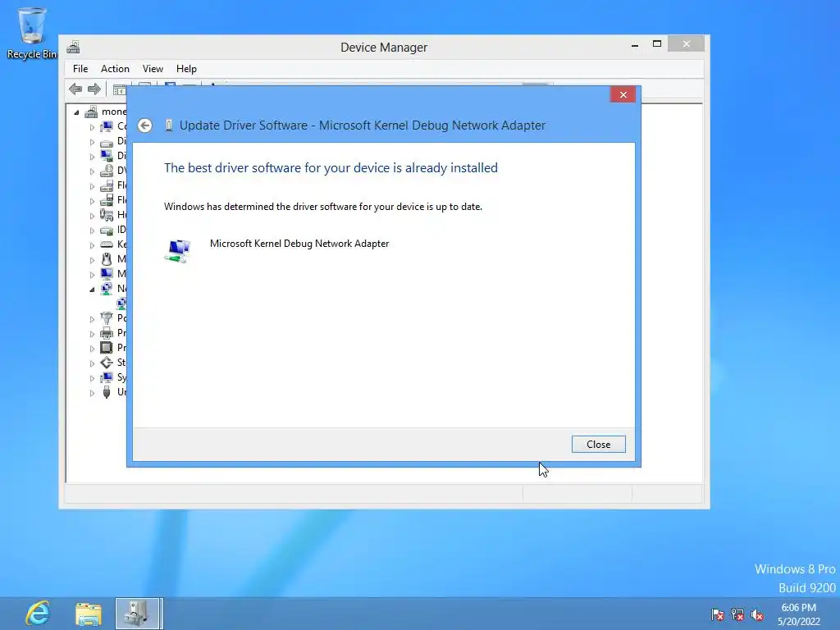Select the Keyboards category icon
This screenshot has width=840, height=630.
pyautogui.click(x=107, y=244)
